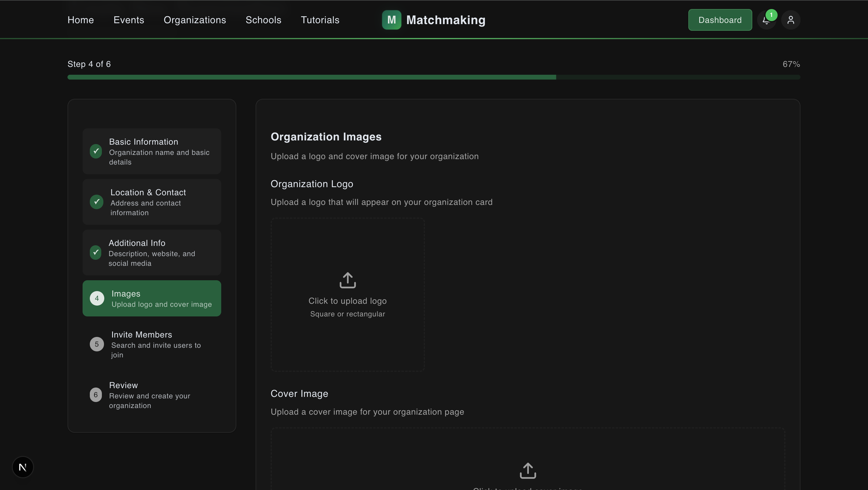The image size is (868, 490).
Task: Click the step 5 number circle
Action: 97,344
